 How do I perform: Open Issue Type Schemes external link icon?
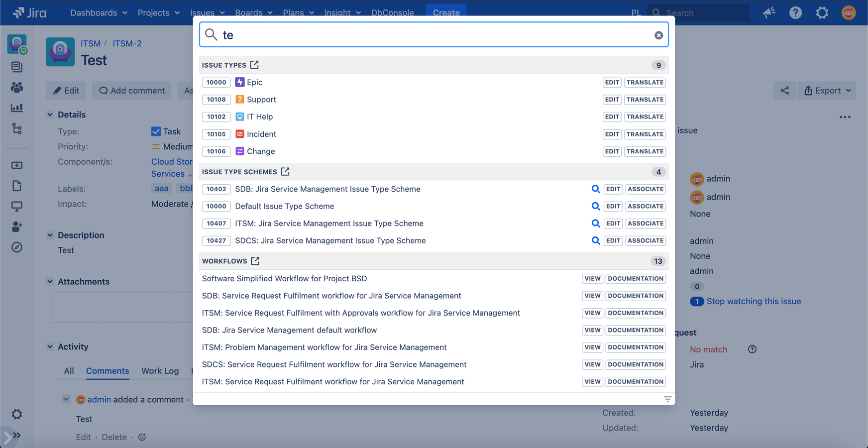point(285,172)
